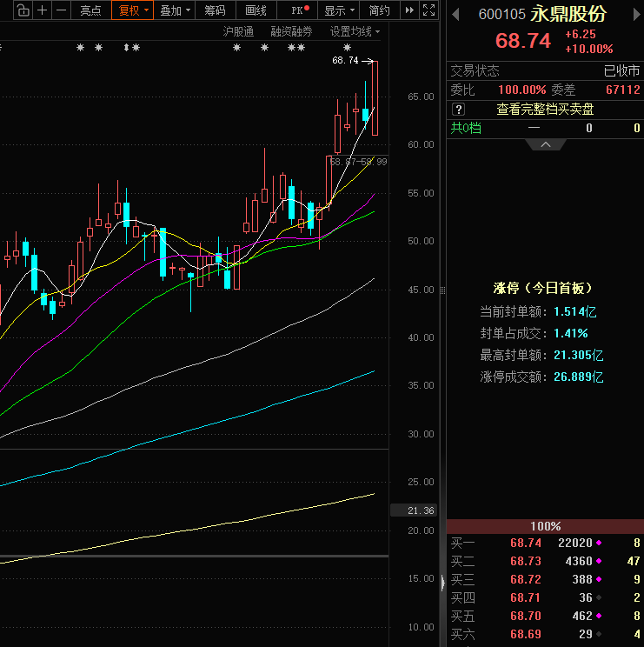This screenshot has height=647, width=644.
Task: Click the 委差 67112 value
Action: 623,90
